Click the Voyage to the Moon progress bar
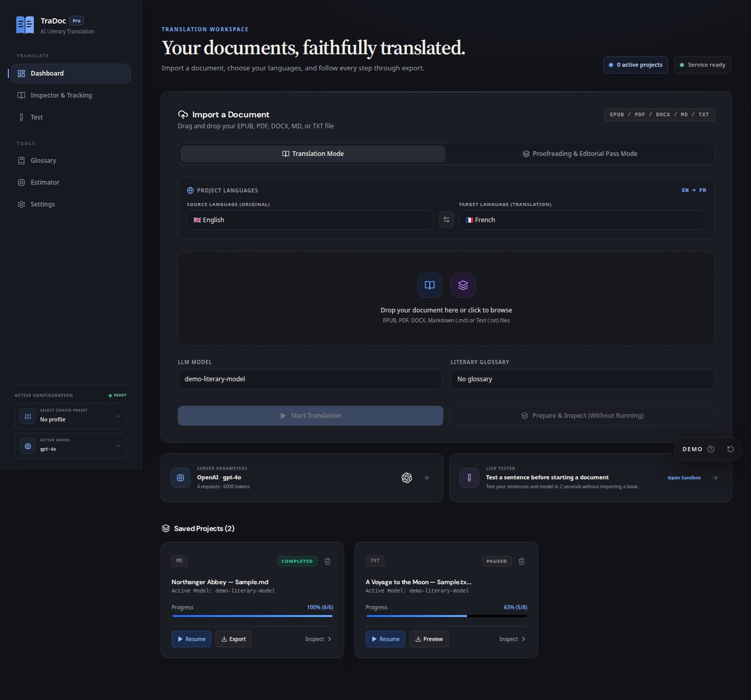This screenshot has width=751, height=700. coord(446,616)
